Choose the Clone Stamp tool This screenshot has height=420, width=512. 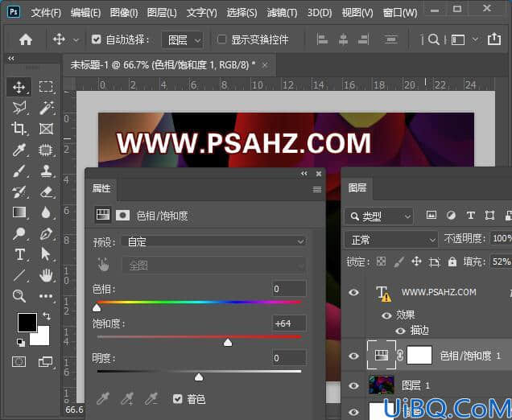coord(46,171)
